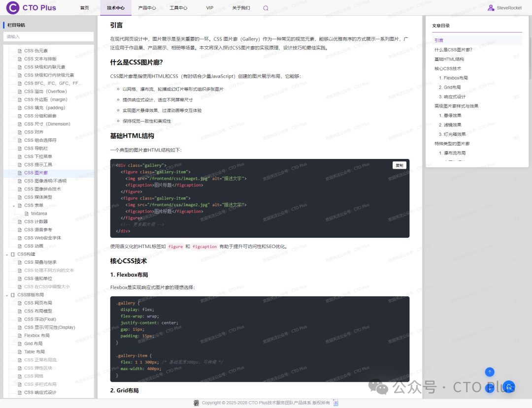Click the document icon beside Flexbox 布局
This screenshot has height=408, width=532.
tap(20, 336)
